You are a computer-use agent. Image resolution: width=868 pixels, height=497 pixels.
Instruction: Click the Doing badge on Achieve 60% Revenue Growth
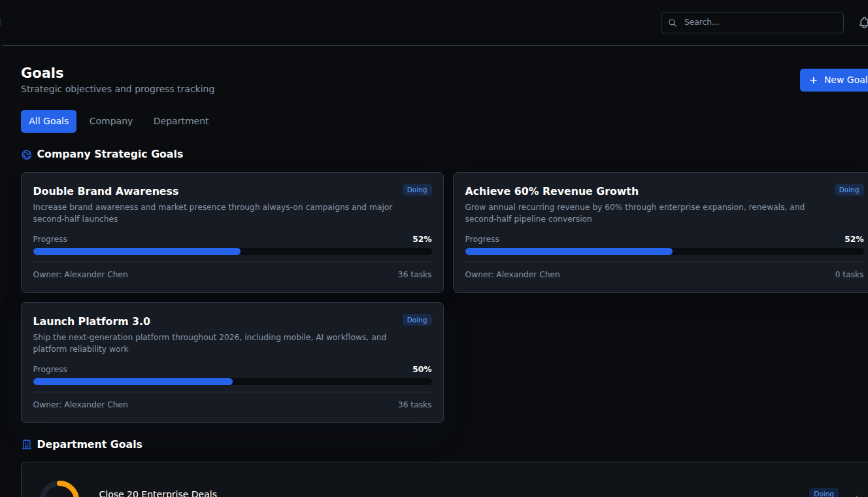coord(849,190)
